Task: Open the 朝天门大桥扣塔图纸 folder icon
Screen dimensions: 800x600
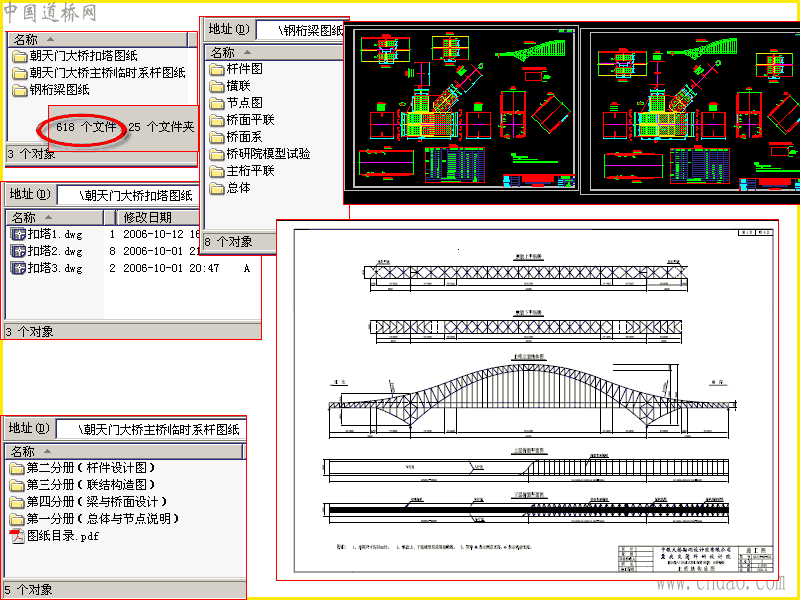Action: [19, 56]
